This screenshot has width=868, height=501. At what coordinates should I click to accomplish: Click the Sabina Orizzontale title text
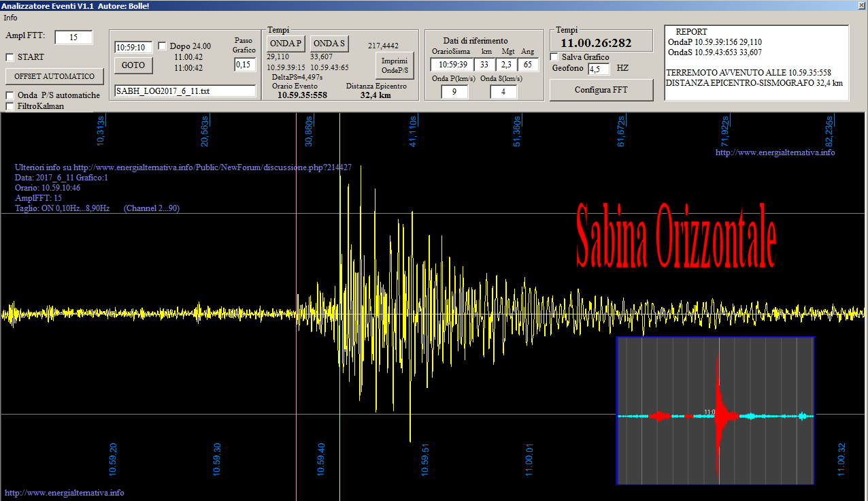[x=676, y=236]
